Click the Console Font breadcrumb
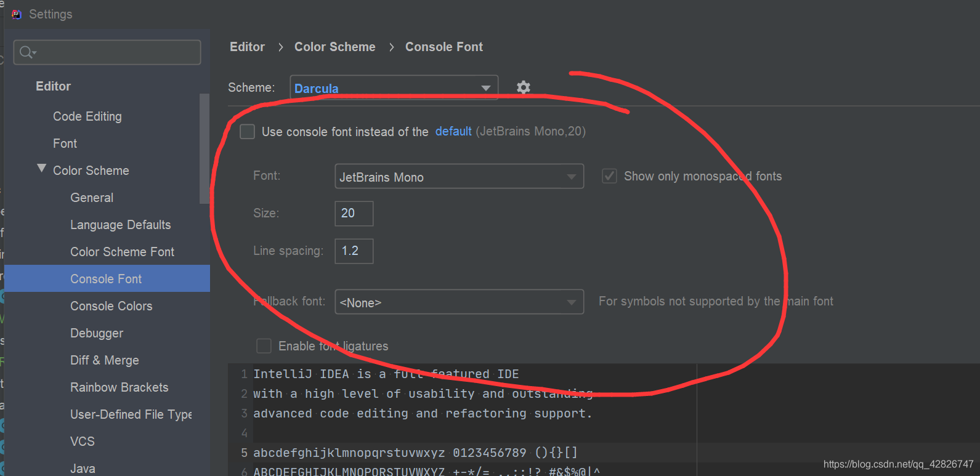 [x=443, y=47]
